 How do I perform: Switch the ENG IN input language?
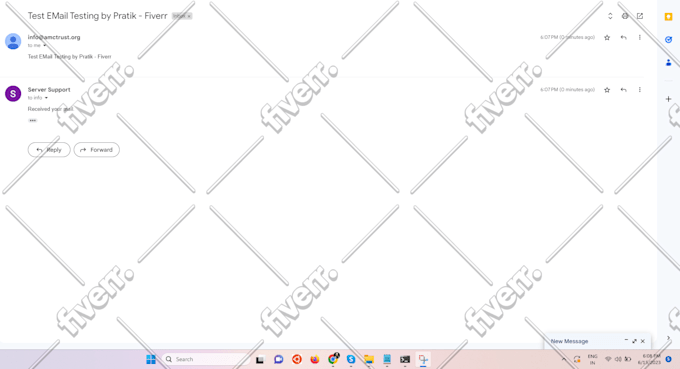592,359
